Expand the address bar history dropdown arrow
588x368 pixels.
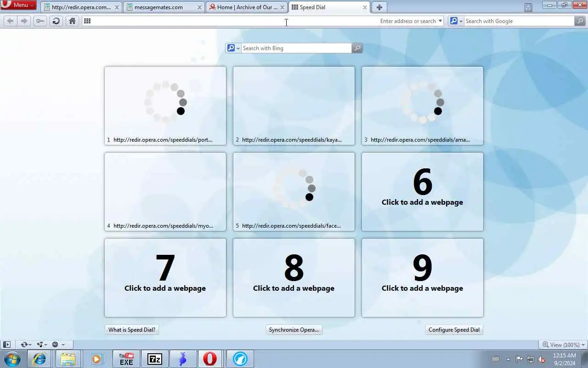tap(440, 21)
